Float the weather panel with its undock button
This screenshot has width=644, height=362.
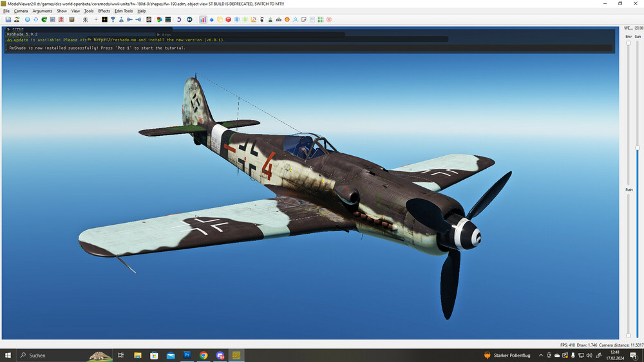point(637,28)
